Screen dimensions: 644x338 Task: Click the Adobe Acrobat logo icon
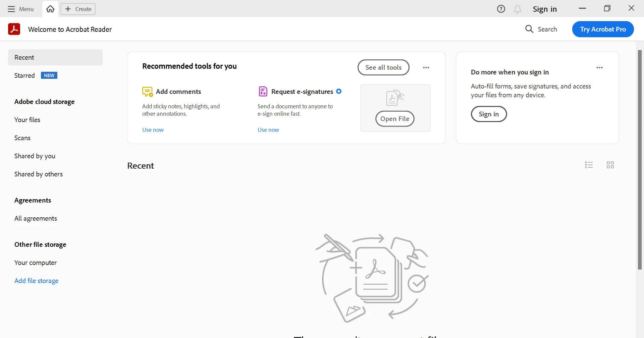(14, 29)
